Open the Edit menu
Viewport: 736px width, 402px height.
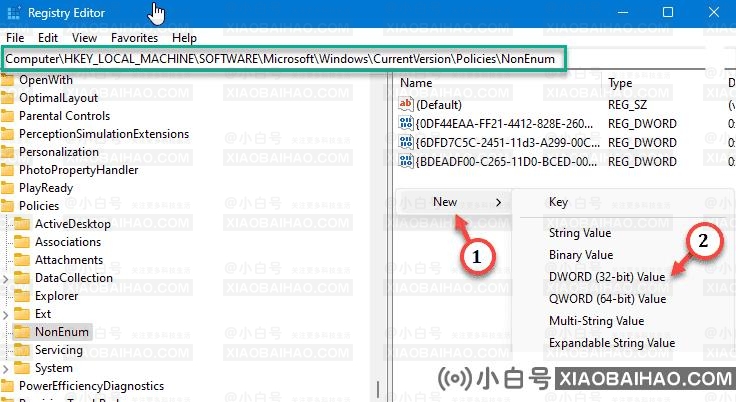[48, 38]
